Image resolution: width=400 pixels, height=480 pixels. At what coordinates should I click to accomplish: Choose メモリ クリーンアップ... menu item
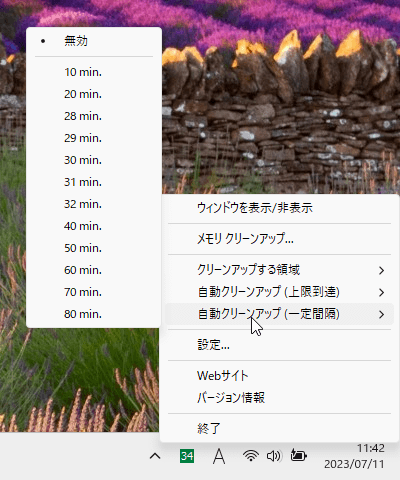(x=279, y=239)
